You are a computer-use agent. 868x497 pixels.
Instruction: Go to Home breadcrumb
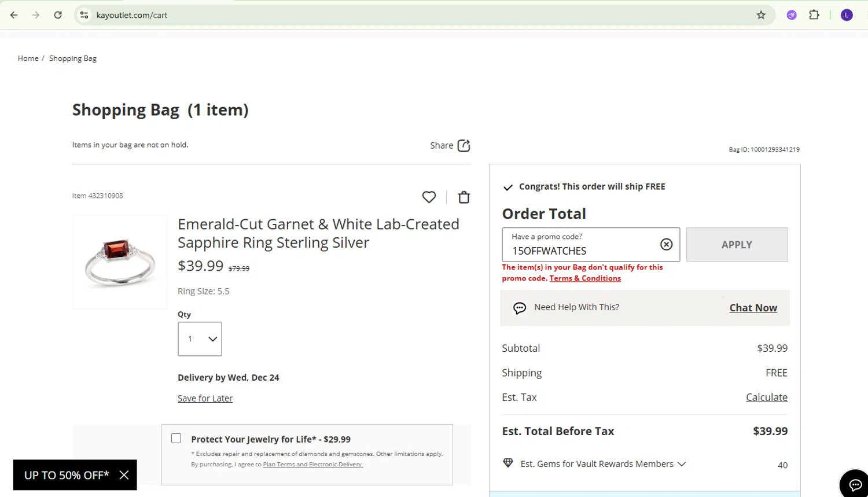[x=28, y=58]
